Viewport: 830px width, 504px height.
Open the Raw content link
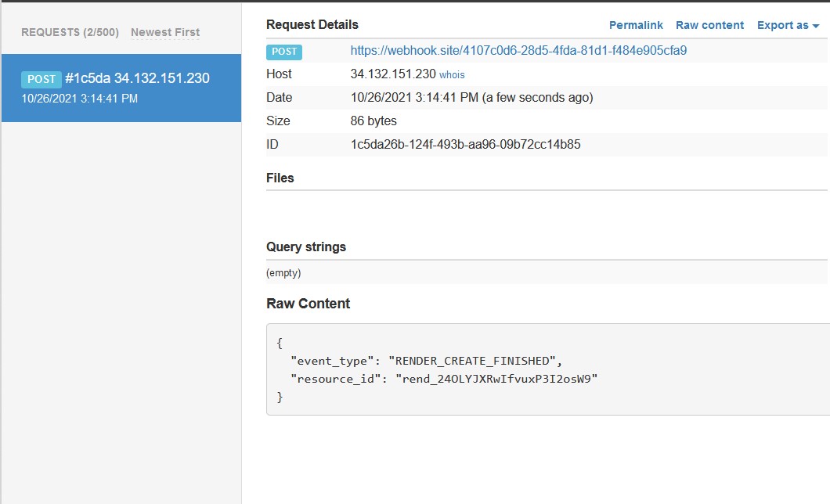click(x=709, y=25)
